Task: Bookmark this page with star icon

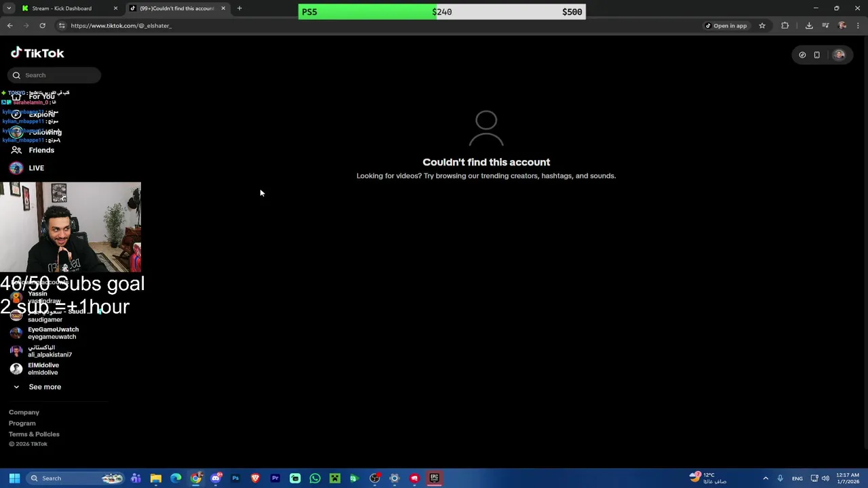Action: tap(762, 26)
